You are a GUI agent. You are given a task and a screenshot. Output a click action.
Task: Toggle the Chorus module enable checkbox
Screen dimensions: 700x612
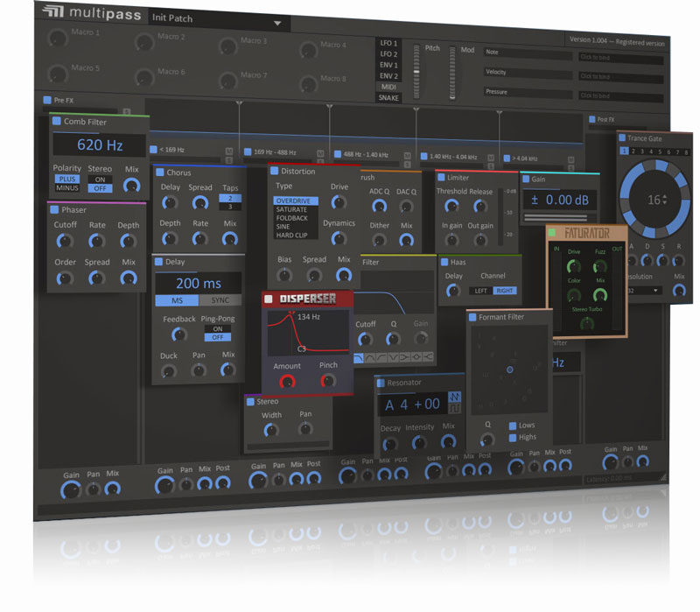click(x=160, y=172)
